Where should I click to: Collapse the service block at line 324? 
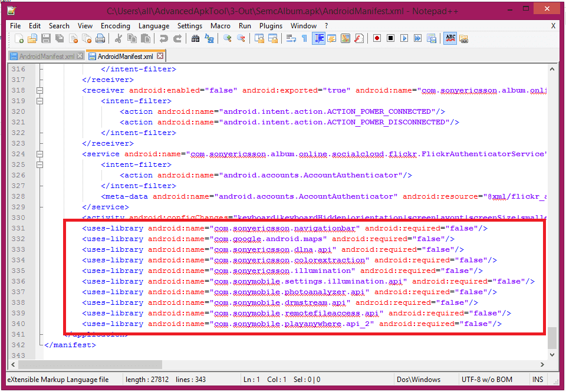coord(40,154)
